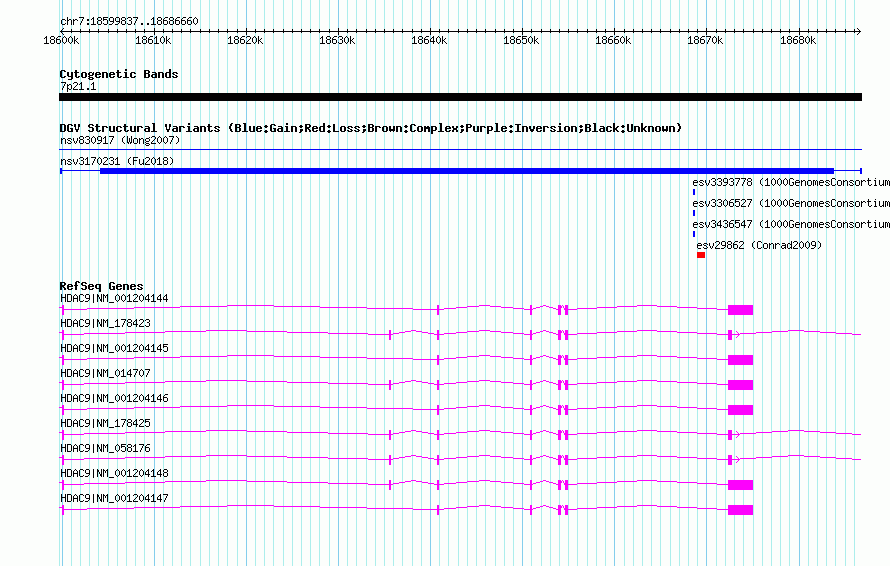Open transcript HDAC9|NM_001204144 label

[114, 299]
